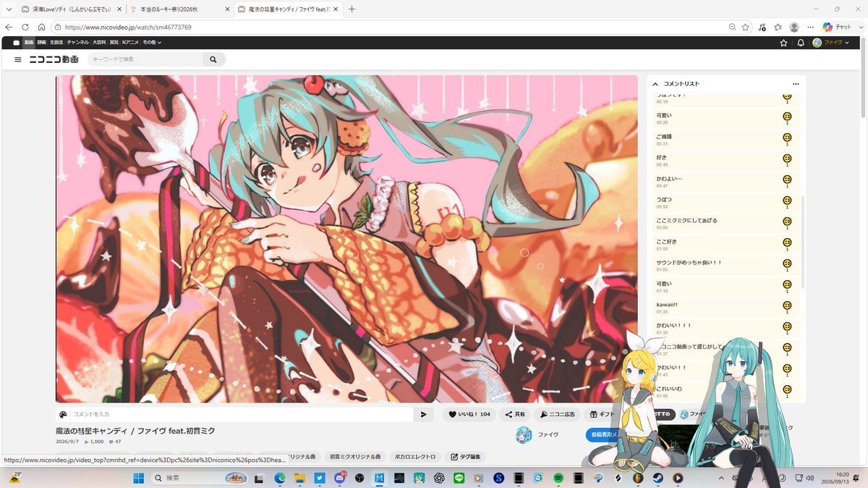
Task: Go back with the browser back arrow
Action: point(9,27)
